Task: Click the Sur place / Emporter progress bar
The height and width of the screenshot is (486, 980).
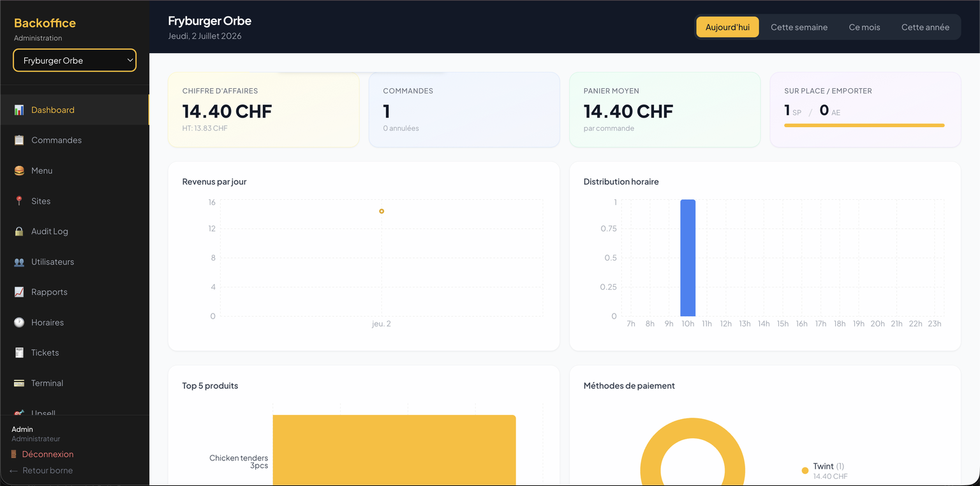Action: tap(865, 125)
